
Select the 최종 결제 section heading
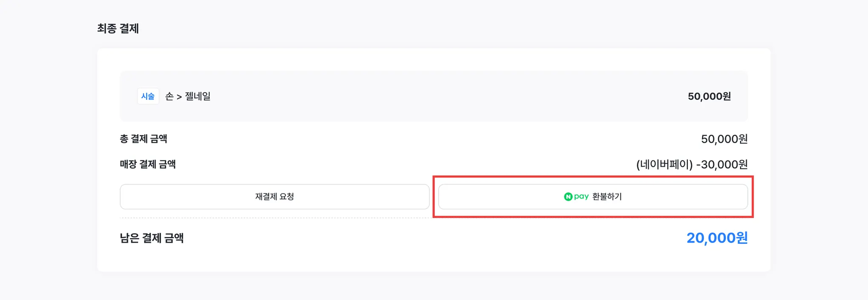118,28
